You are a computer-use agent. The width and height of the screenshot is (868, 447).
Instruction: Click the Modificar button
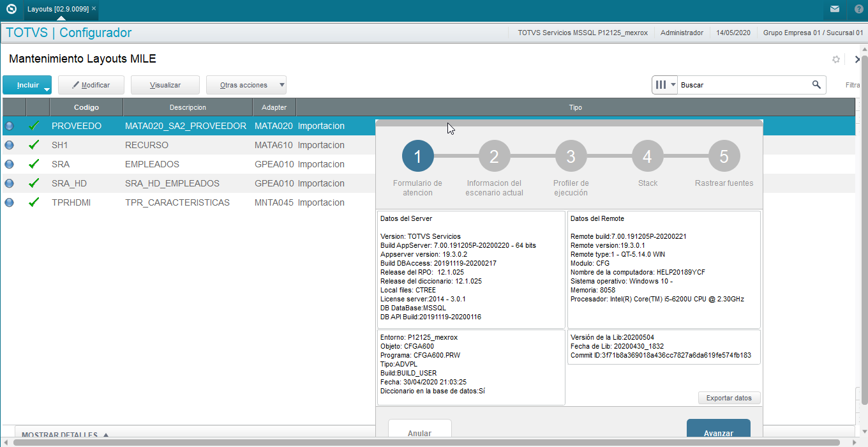point(91,85)
